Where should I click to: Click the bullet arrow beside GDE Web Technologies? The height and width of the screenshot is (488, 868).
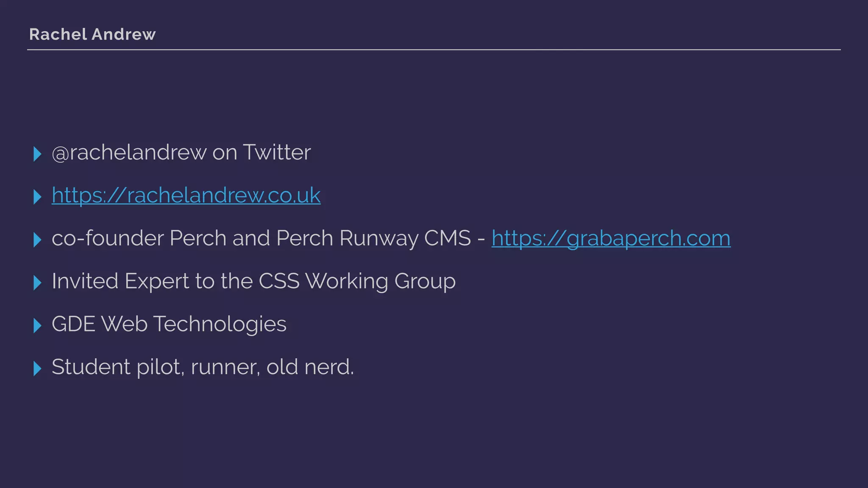[37, 325]
